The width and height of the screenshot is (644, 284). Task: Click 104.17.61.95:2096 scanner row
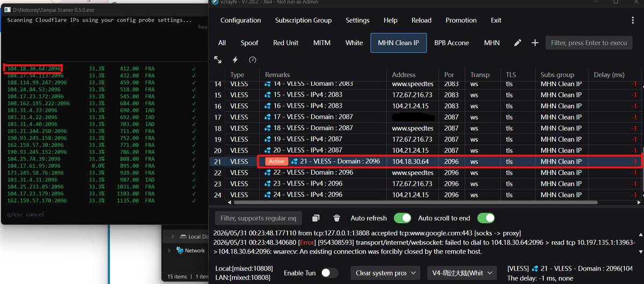102,166
